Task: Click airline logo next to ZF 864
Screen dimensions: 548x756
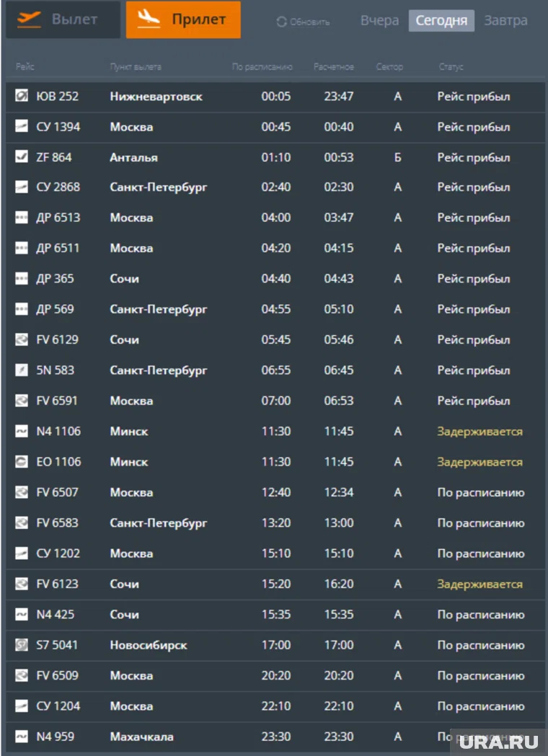Action: [x=22, y=157]
